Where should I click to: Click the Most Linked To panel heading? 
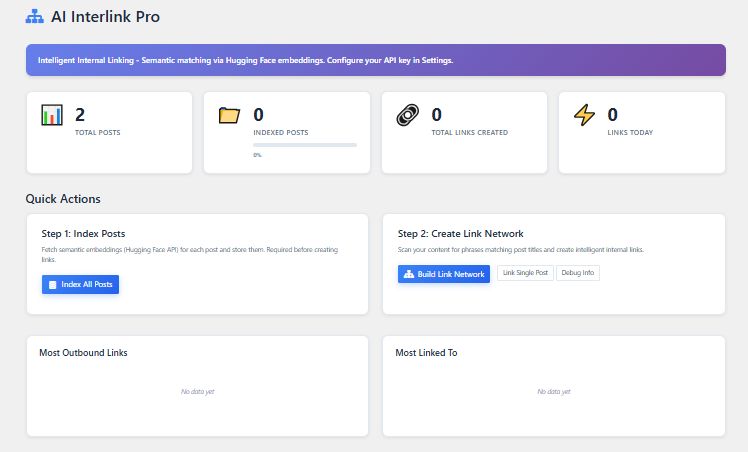coord(426,353)
